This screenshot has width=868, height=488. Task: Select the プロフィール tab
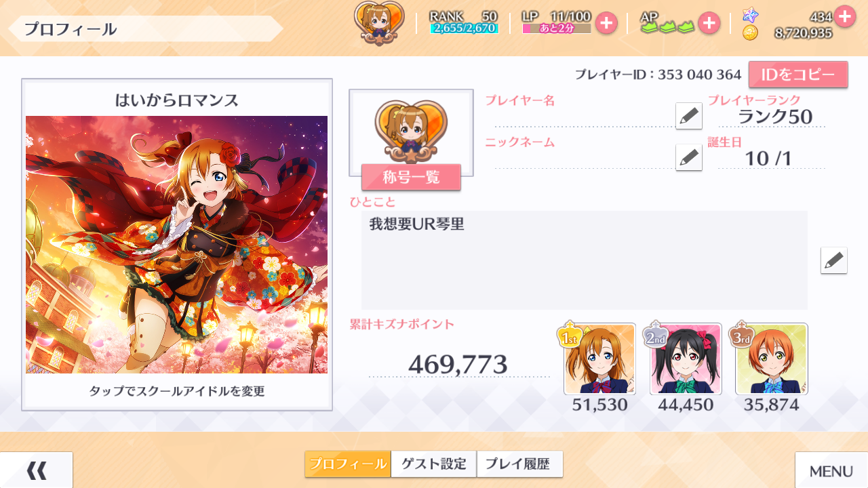[348, 464]
